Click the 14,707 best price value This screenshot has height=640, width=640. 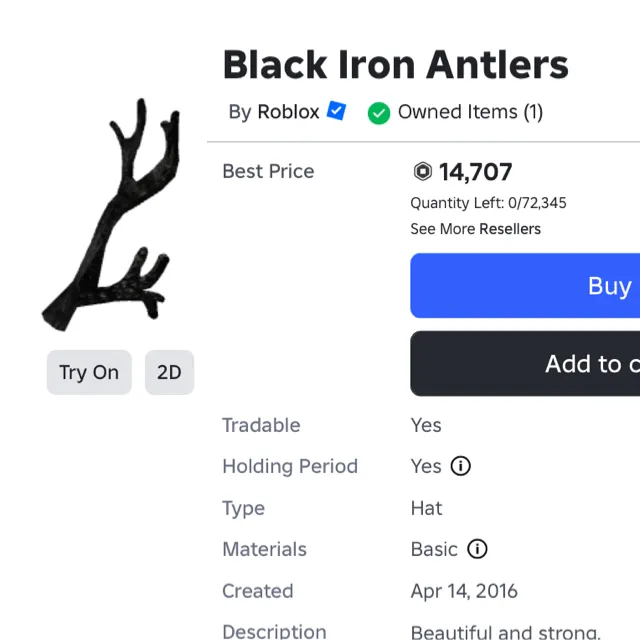(x=475, y=172)
